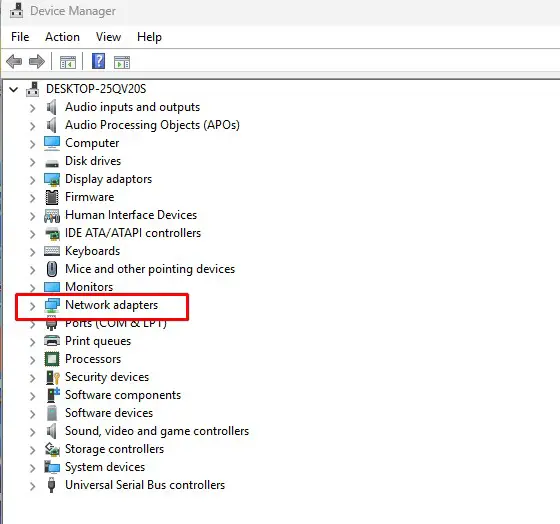This screenshot has height=524, width=560.
Task: Open the View menu
Action: [x=108, y=37]
